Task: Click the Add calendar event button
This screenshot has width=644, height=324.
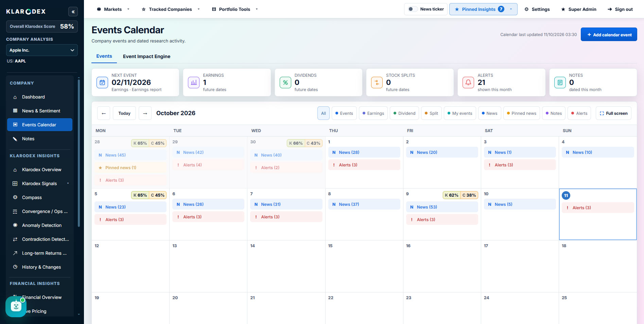Action: (609, 35)
